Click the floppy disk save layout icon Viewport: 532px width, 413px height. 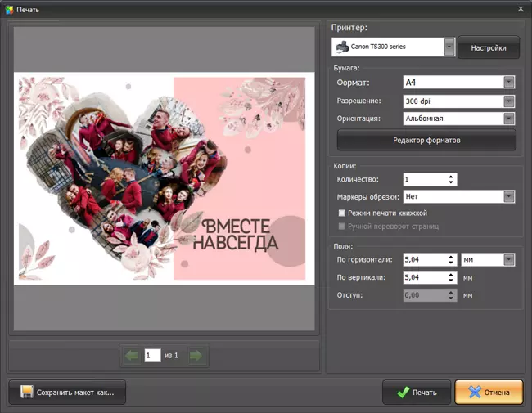pyautogui.click(x=26, y=393)
